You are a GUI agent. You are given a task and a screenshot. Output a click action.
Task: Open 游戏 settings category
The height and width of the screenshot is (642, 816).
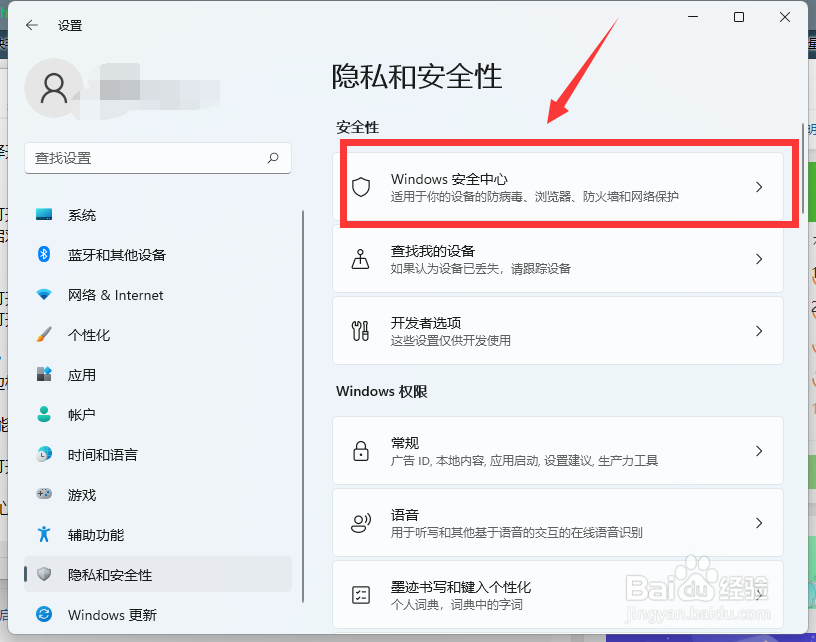[x=158, y=494]
